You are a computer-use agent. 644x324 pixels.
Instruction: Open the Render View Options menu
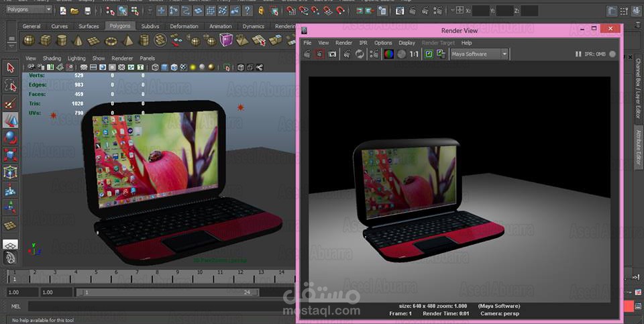tap(383, 43)
